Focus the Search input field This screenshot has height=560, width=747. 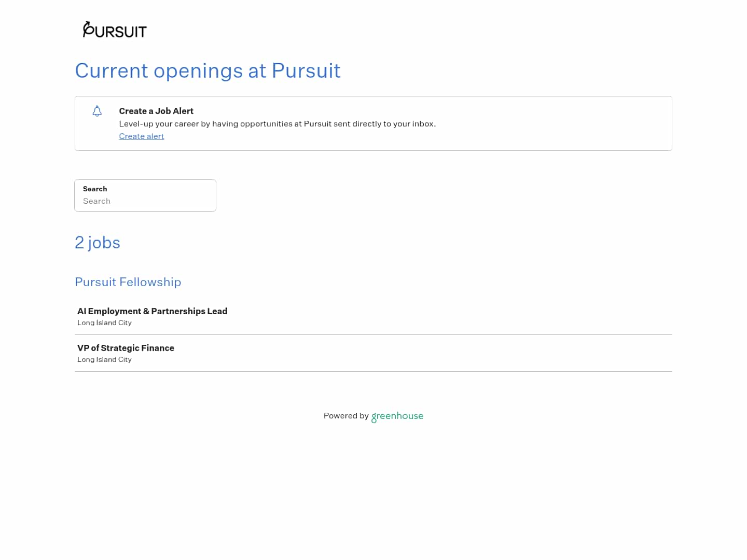pos(145,201)
